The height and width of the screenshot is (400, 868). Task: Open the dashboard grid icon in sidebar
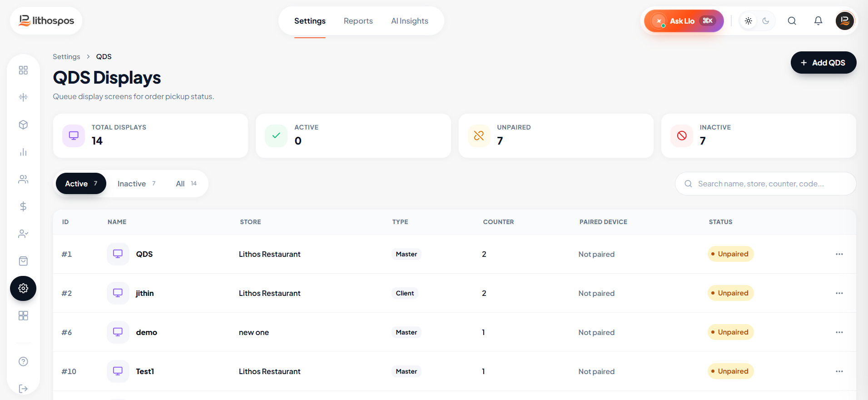pos(23,70)
